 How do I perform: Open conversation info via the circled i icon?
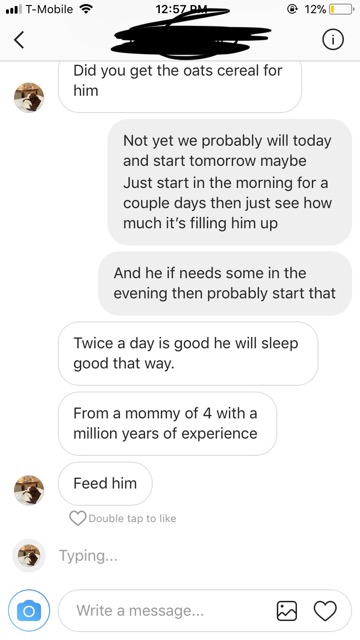coord(333,40)
